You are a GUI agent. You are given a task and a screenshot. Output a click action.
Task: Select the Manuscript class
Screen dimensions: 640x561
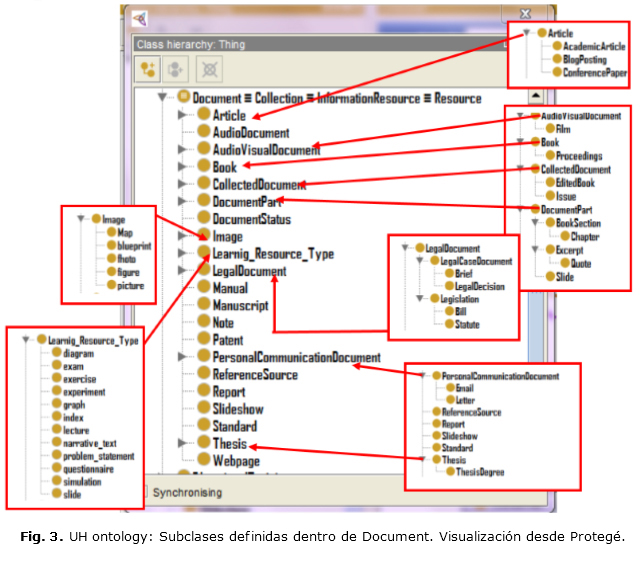click(240, 305)
